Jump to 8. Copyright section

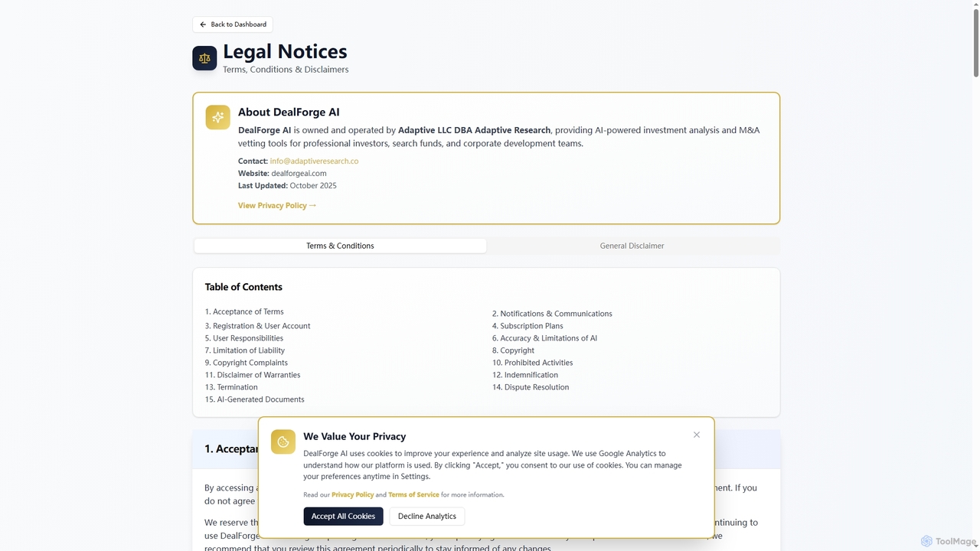click(x=513, y=350)
